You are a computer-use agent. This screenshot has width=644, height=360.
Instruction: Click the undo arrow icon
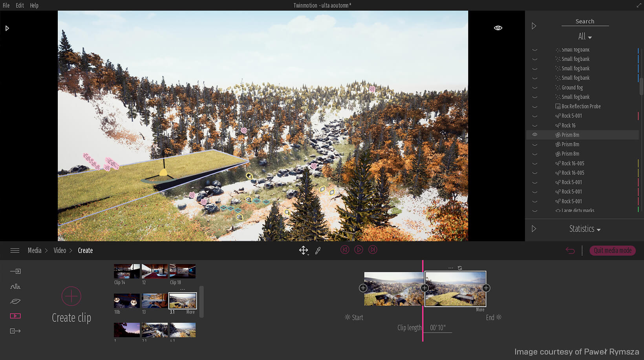pos(570,251)
